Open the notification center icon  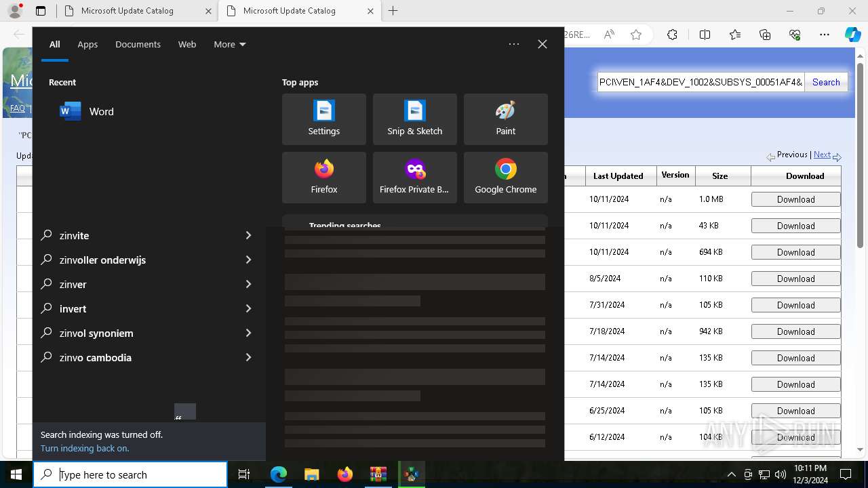[x=846, y=474]
